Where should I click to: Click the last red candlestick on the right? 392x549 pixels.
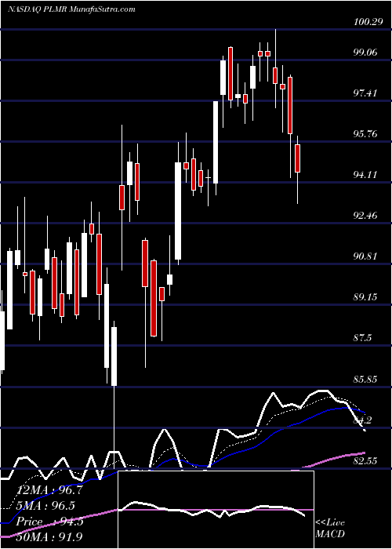pos(297,158)
